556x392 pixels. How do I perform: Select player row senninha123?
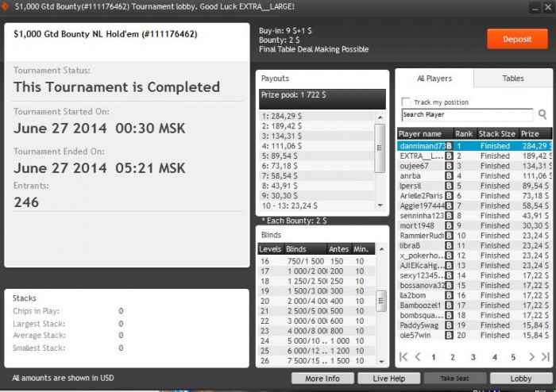click(474, 216)
